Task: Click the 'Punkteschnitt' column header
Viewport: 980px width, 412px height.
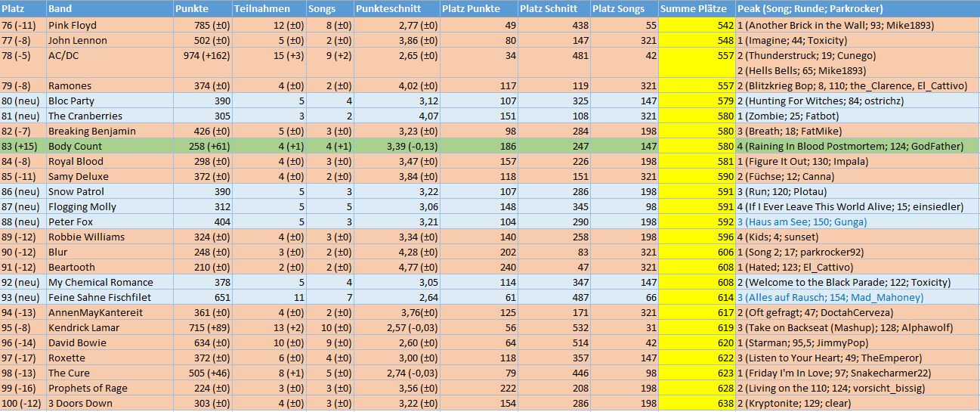Action: pos(397,9)
